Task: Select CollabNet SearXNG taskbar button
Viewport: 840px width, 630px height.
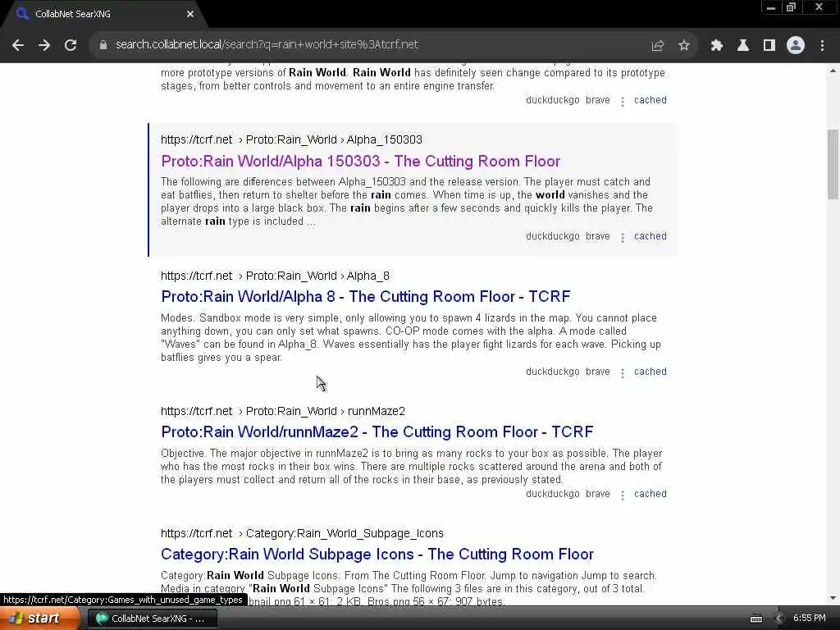Action: pos(152,619)
